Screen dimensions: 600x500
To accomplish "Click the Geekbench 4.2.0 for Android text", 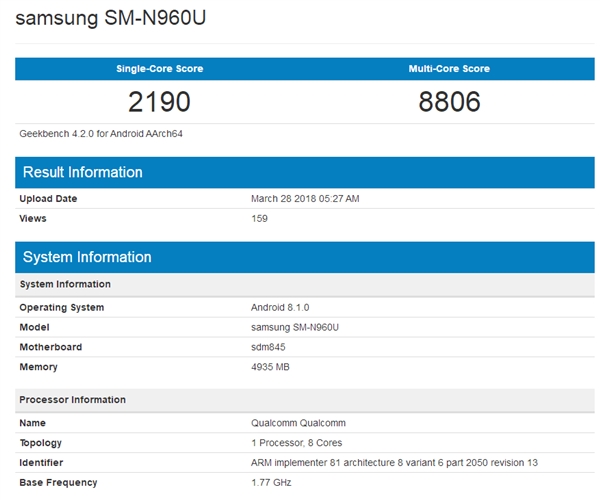I will point(101,133).
